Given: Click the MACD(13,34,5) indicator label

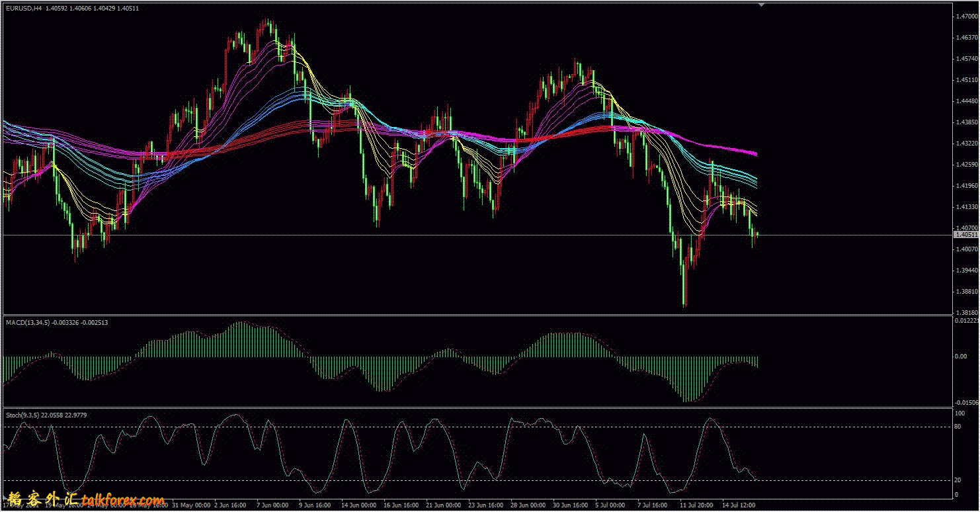Looking at the screenshot, I should [x=26, y=322].
